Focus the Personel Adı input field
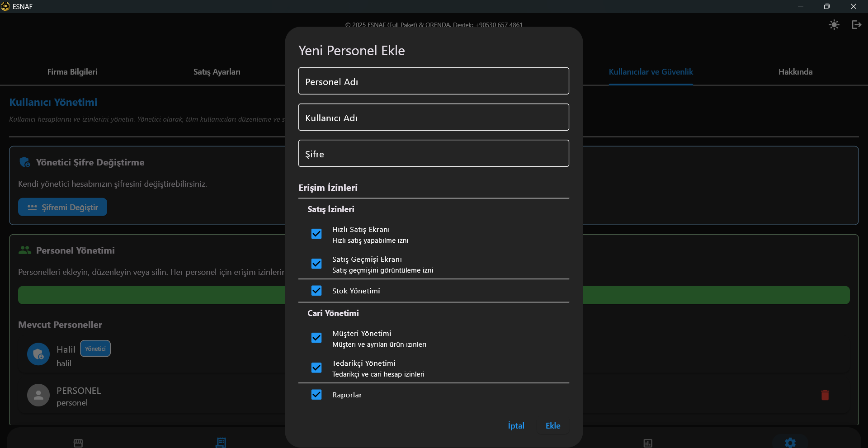 pos(433,81)
